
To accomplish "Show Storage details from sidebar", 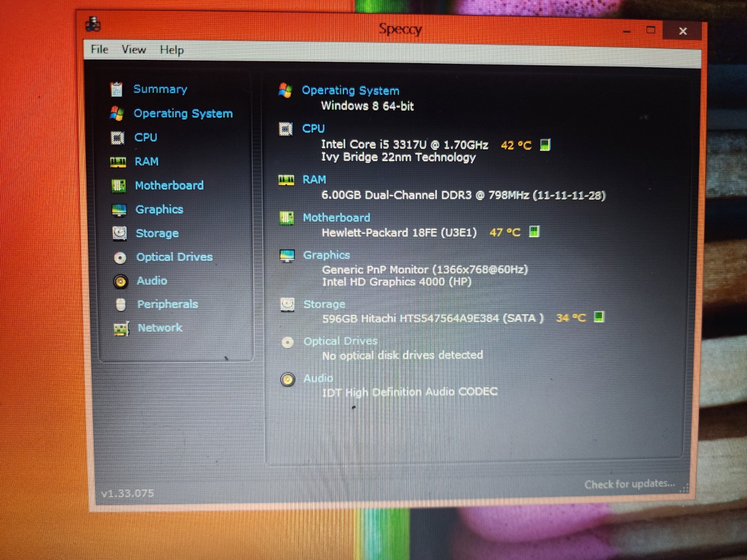I will 157,233.
